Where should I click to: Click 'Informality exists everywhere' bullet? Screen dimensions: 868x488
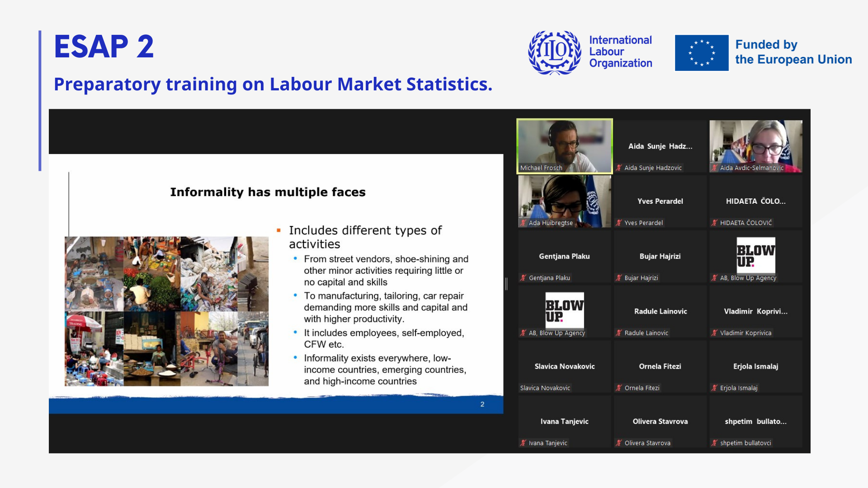point(385,370)
